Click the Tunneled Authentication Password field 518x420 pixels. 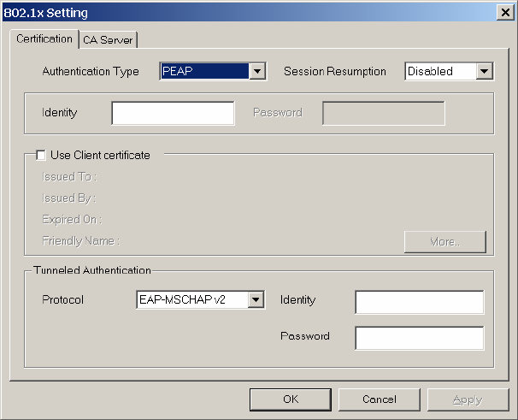pyautogui.click(x=420, y=338)
